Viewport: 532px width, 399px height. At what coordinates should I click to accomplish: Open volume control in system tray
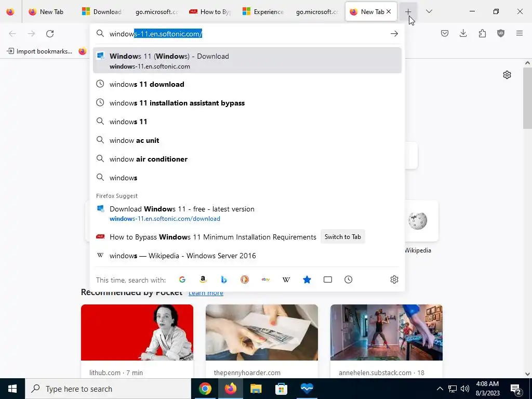[465, 389]
